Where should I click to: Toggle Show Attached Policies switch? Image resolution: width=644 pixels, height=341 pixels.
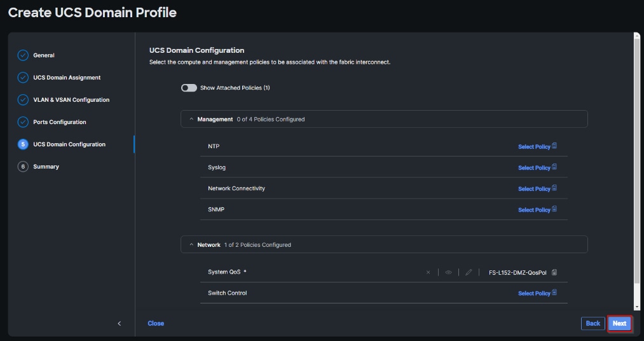(x=189, y=88)
